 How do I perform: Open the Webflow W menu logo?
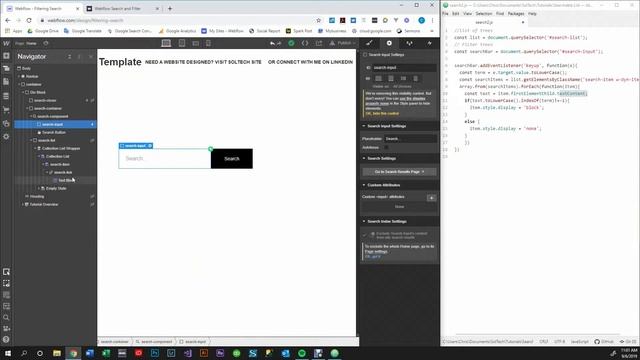pos(6,43)
